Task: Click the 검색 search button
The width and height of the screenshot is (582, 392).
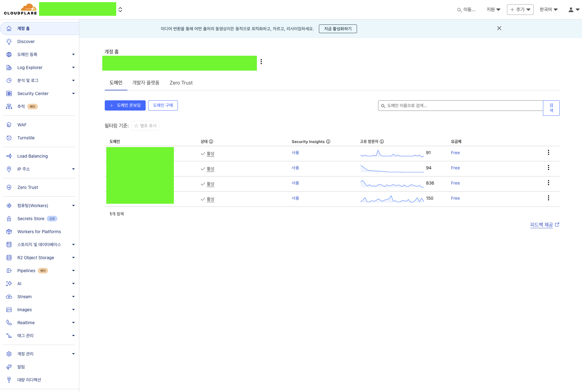Action: click(551, 108)
